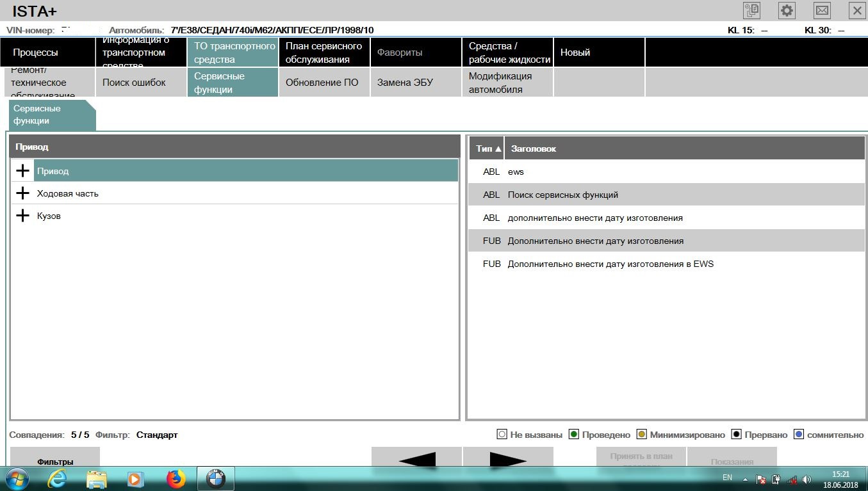Image resolution: width=868 pixels, height=491 pixels.
Task: Sort results by the Заголовок column
Action: point(684,148)
